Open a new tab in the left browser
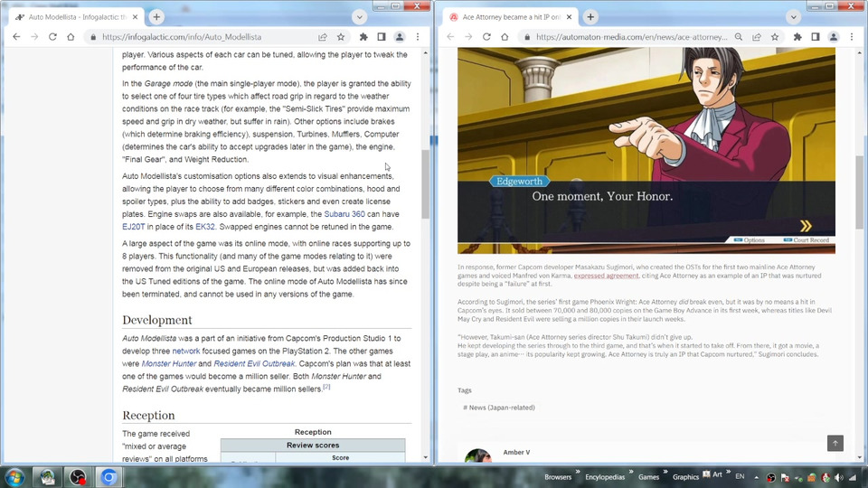 pyautogui.click(x=156, y=17)
